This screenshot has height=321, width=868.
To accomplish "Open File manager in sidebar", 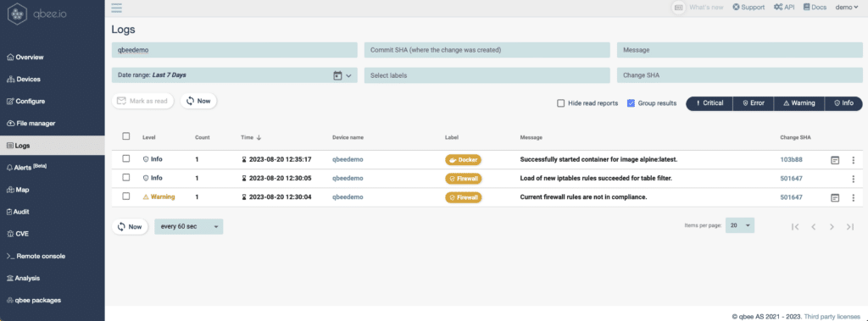I will [52, 124].
